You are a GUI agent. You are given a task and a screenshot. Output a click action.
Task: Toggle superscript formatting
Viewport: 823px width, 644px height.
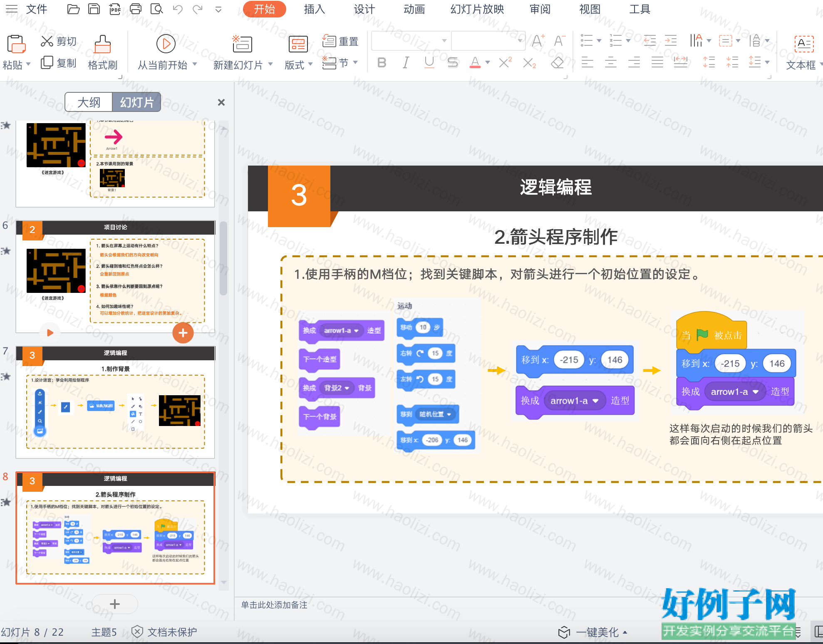[505, 63]
